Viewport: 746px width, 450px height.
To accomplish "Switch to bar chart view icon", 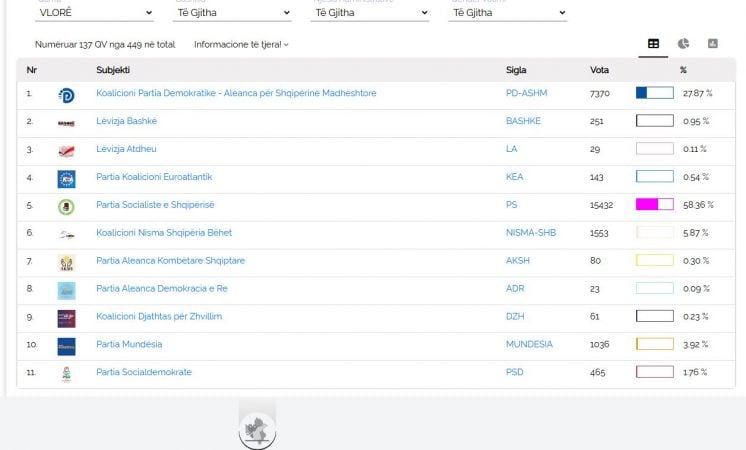I will pos(713,44).
